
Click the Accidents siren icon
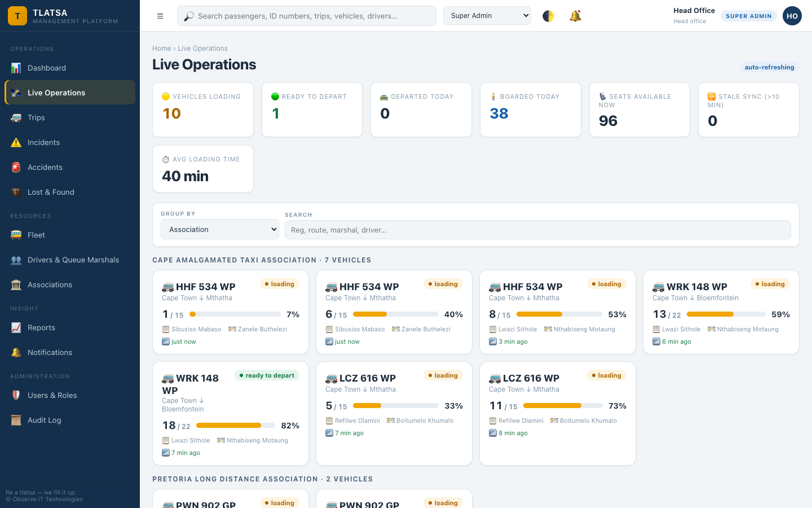16,167
